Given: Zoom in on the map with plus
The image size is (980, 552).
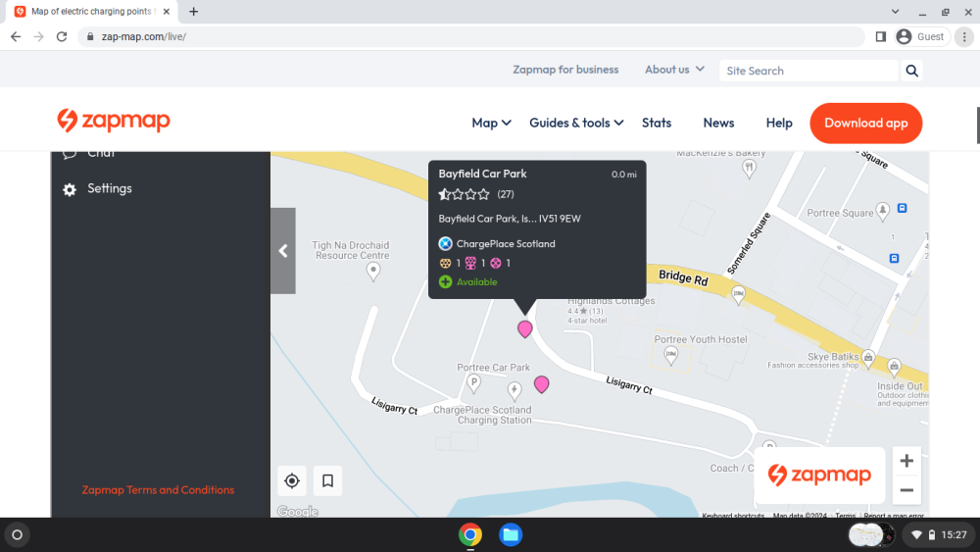Looking at the screenshot, I should [906, 461].
